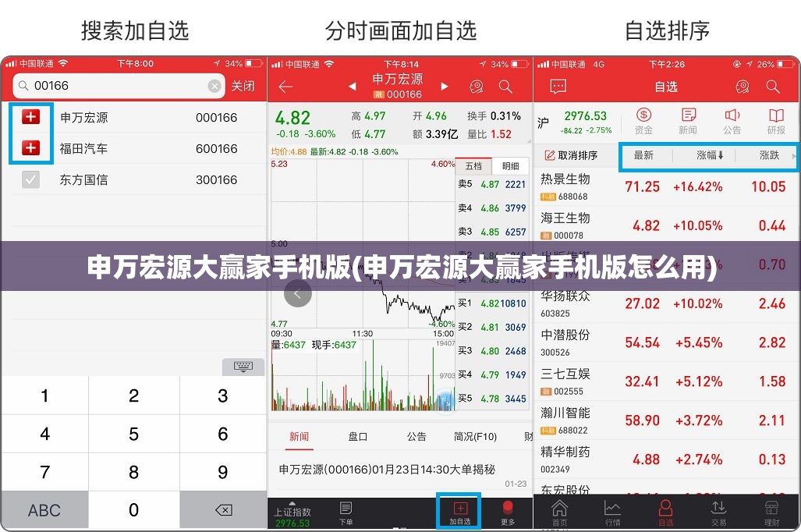Tap 取消排序 to cancel sorting
801x532 pixels.
571,155
